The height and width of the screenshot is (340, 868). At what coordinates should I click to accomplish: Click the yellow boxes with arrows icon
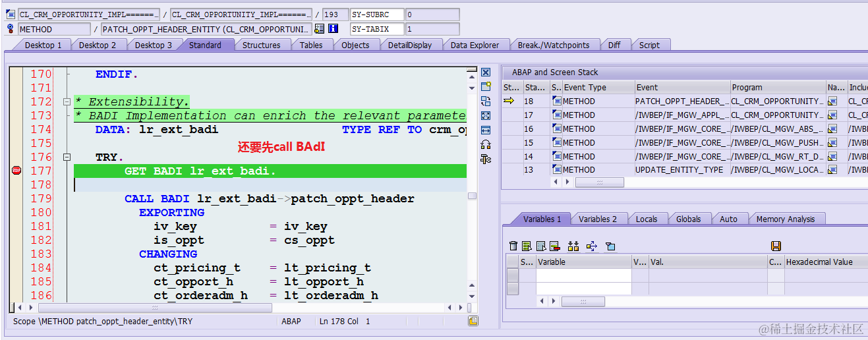(x=573, y=246)
